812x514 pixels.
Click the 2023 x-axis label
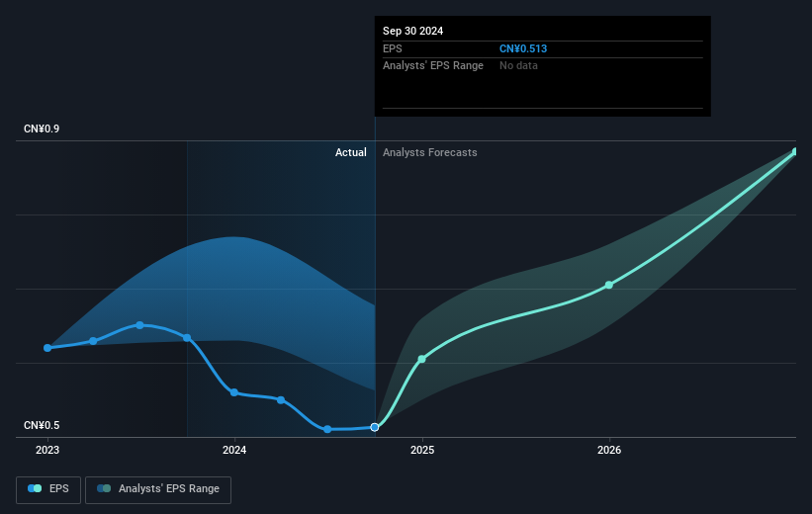point(47,450)
